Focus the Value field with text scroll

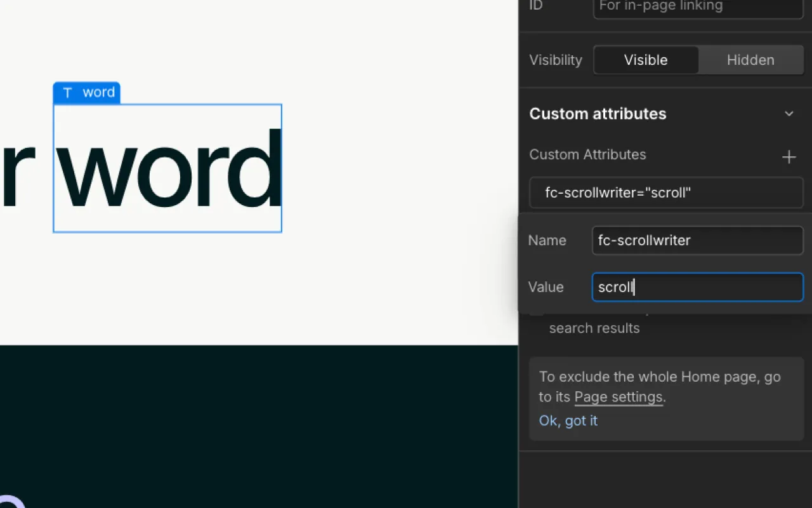(697, 287)
